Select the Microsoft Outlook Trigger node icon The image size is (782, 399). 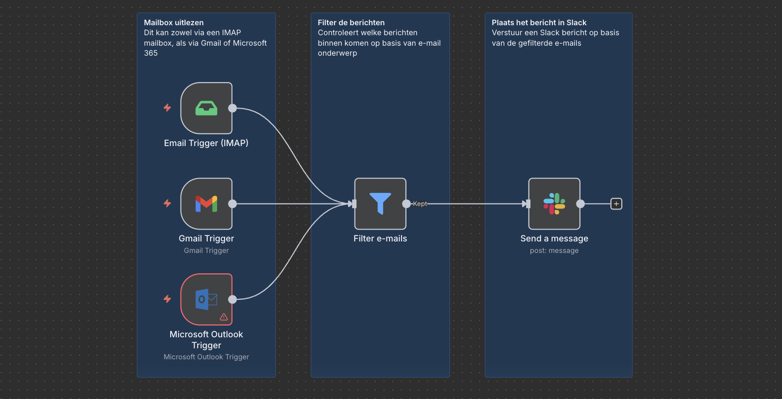click(206, 299)
